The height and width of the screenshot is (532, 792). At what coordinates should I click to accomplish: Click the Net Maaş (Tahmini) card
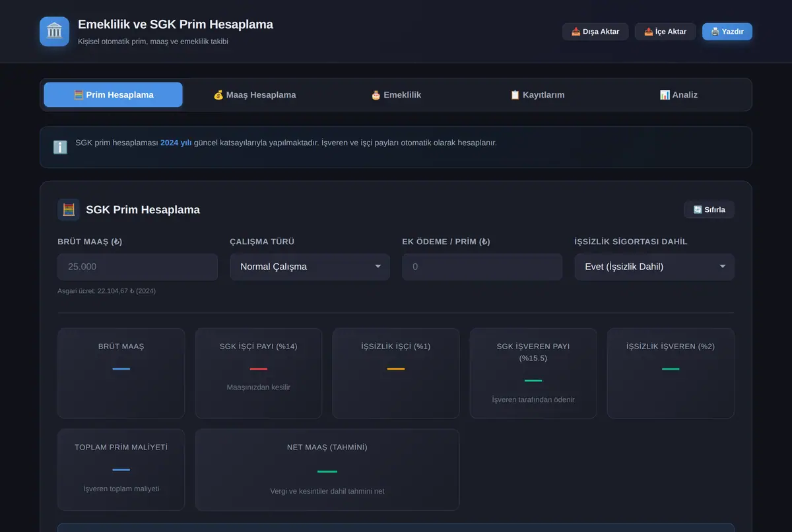coord(327,470)
